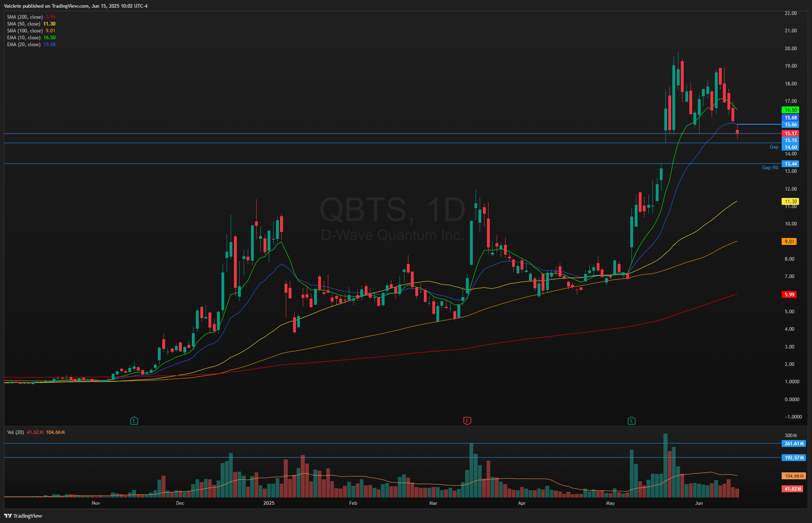Click the 'Apr' label on the time axis
Screen dimensions: 812x523
[x=522, y=503]
